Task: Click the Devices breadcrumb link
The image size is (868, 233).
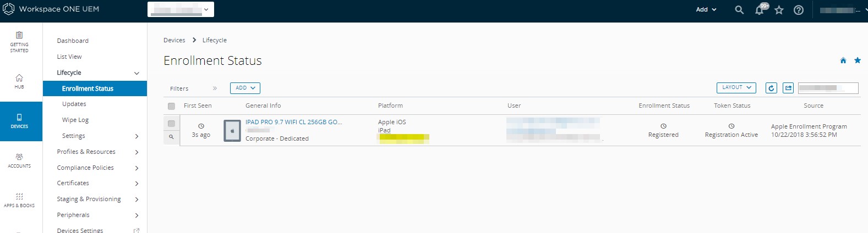Action: 174,40
